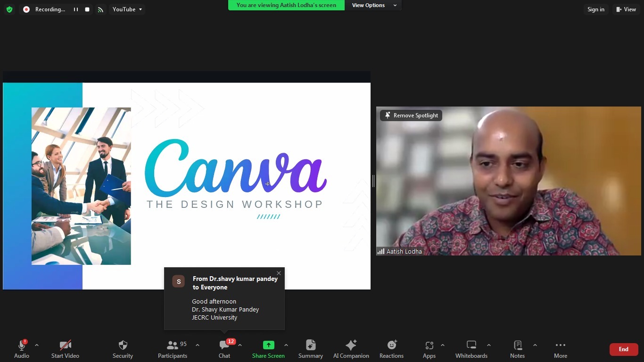Image resolution: width=644 pixels, height=362 pixels.
Task: Click the red End button
Action: (x=623, y=349)
